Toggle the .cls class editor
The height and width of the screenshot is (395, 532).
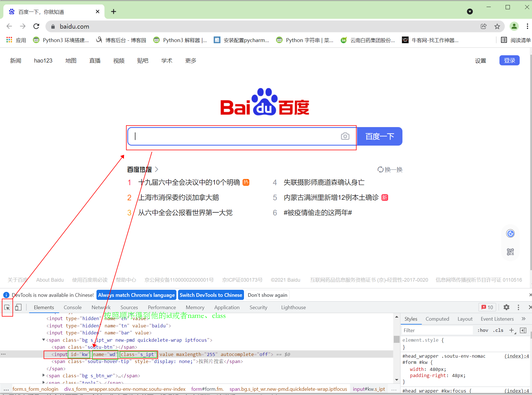coord(498,330)
